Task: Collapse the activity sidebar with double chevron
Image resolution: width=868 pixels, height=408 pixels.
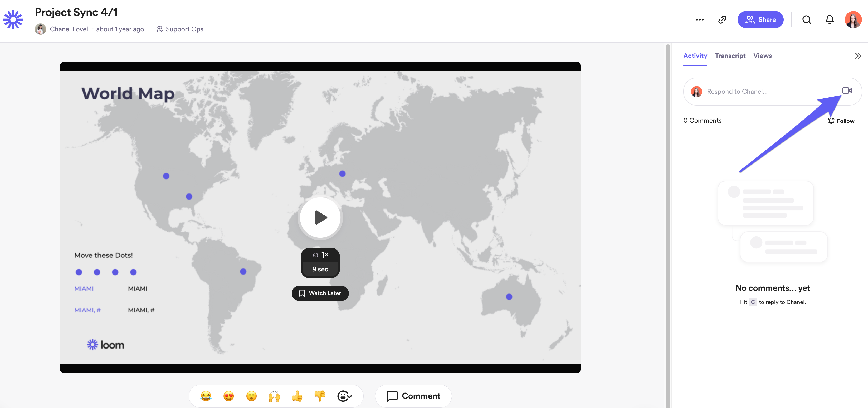Action: (858, 56)
